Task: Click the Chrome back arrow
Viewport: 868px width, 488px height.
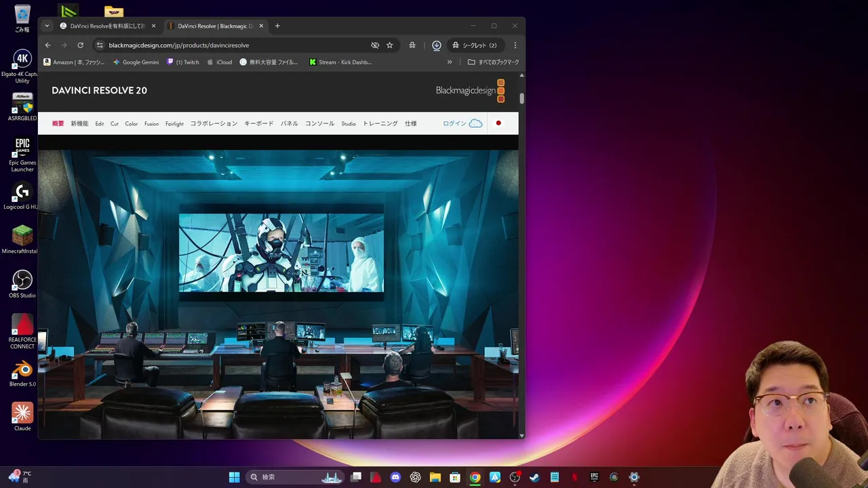Action: click(x=47, y=45)
